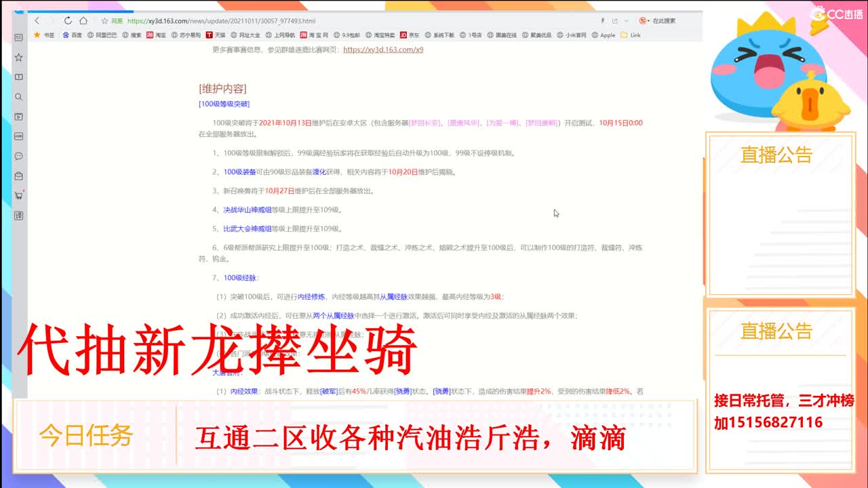The width and height of the screenshot is (868, 488).
Task: Open the 聚美优品 bookmark
Action: tap(537, 35)
